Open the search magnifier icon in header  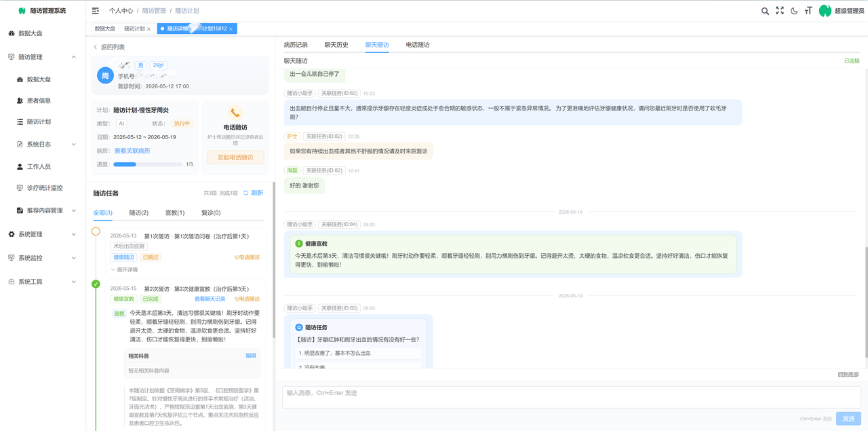tap(765, 11)
